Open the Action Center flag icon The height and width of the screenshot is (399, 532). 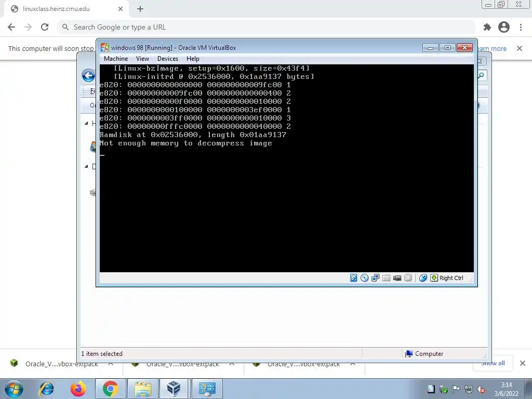(x=456, y=389)
